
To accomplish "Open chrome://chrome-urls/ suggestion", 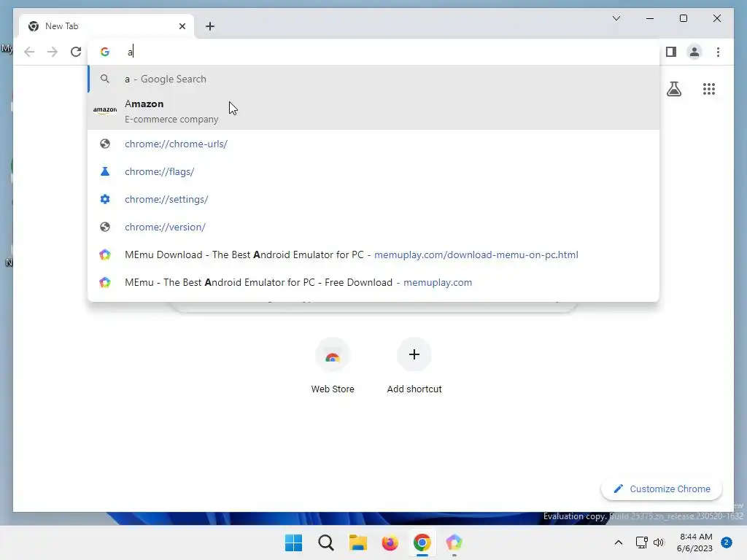I will tap(373, 144).
